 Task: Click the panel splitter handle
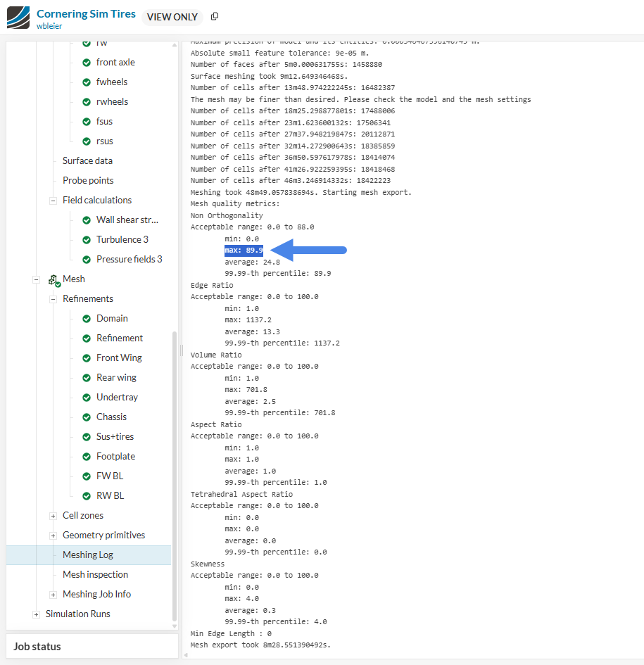pos(181,350)
